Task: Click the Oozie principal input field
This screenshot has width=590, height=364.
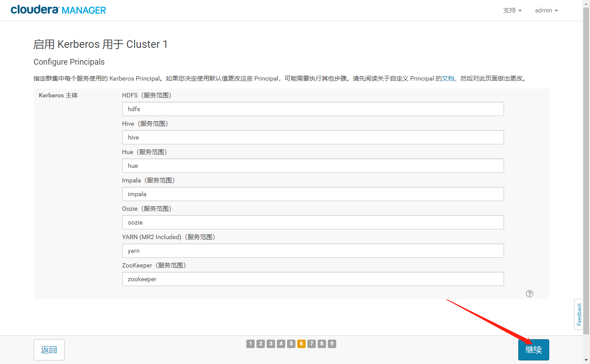Action: pos(313,222)
